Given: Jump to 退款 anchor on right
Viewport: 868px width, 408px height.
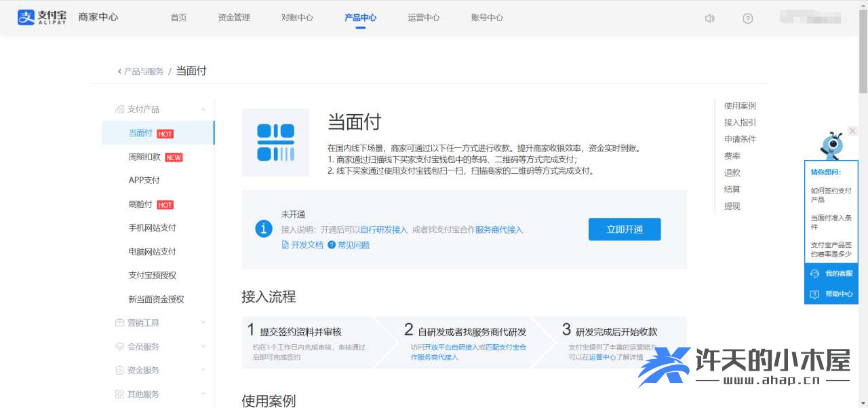Looking at the screenshot, I should point(732,173).
